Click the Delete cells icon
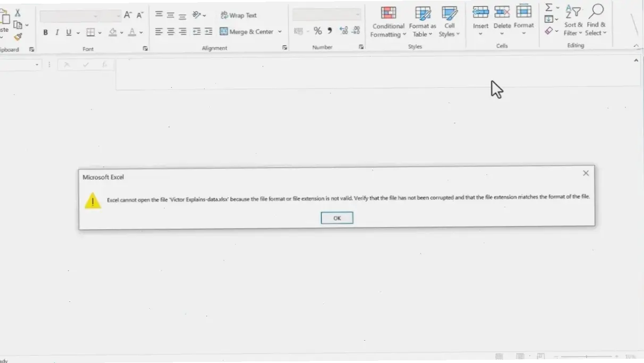 (502, 12)
